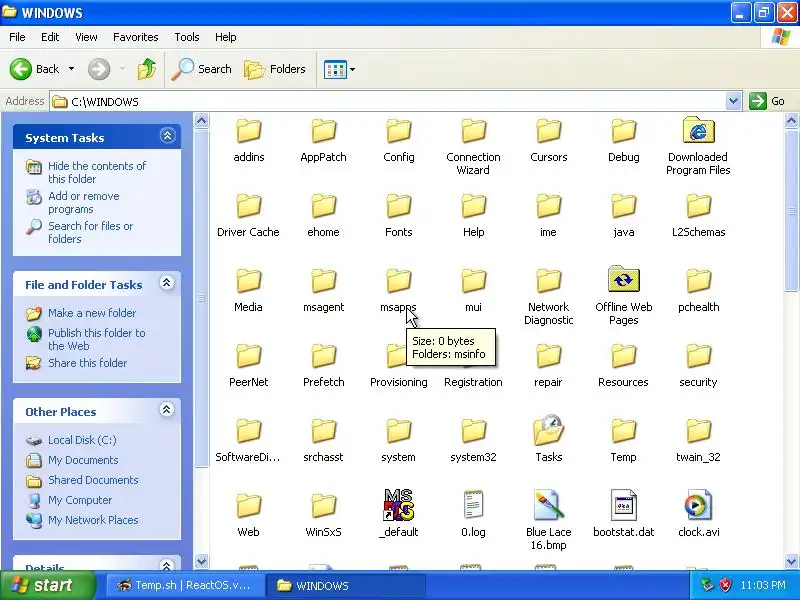
Task: Open the View menu
Action: [x=86, y=37]
